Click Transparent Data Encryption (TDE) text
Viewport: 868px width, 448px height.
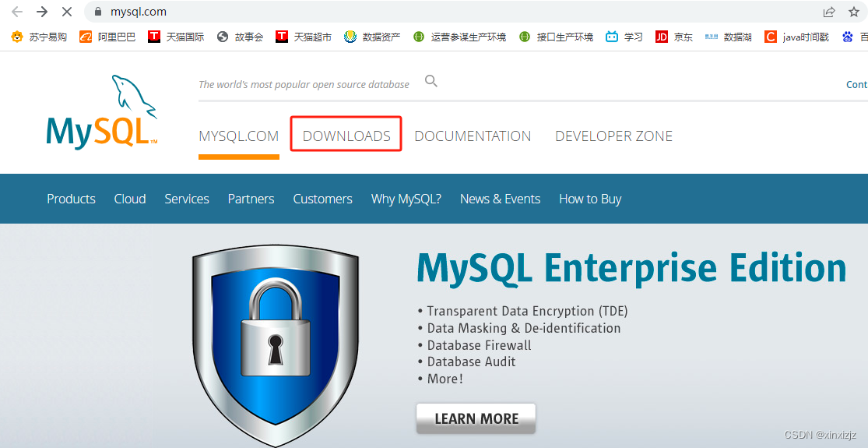pos(528,311)
